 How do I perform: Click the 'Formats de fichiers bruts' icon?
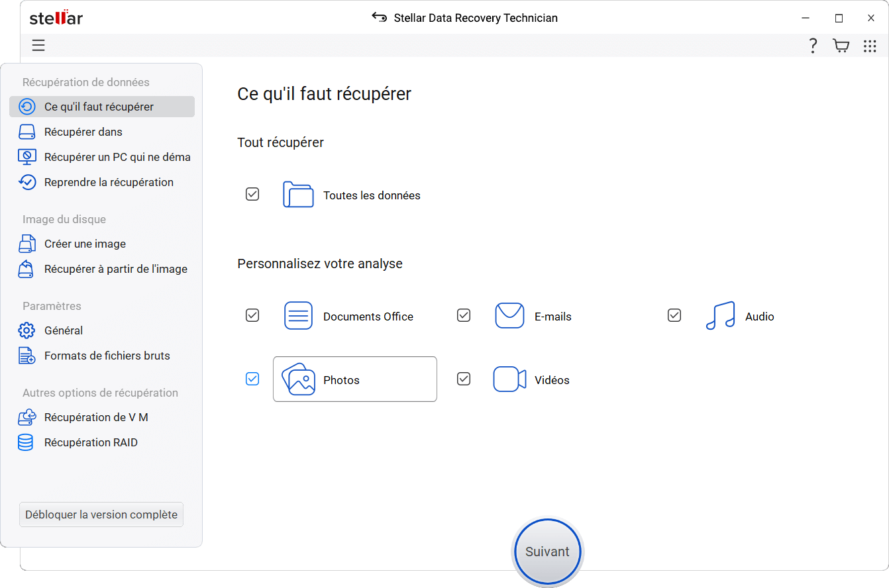click(26, 356)
